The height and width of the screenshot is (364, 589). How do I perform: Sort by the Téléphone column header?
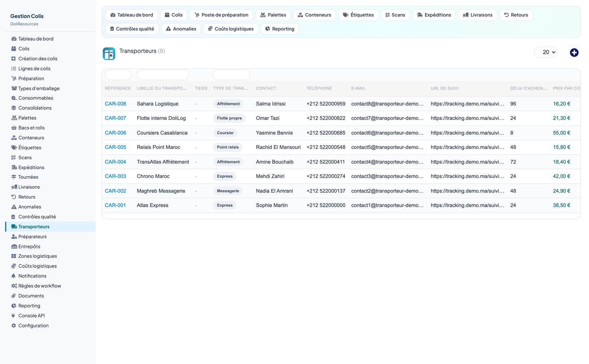pos(319,88)
